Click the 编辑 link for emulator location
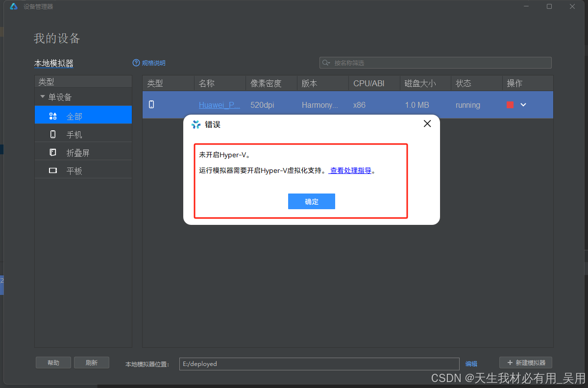Screen dimensions: 588x388 (x=471, y=364)
